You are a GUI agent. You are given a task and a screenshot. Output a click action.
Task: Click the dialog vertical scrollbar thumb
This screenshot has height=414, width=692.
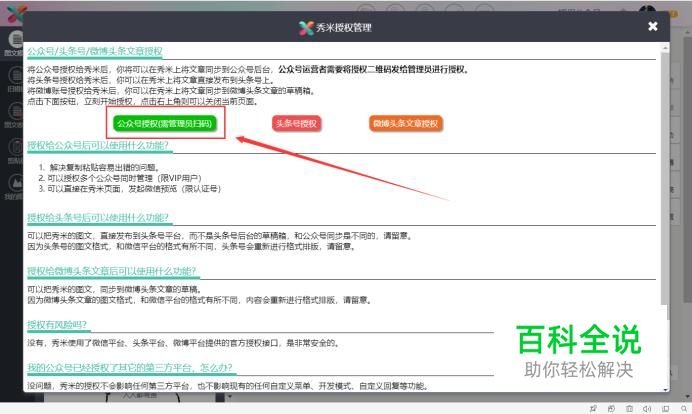click(665, 177)
